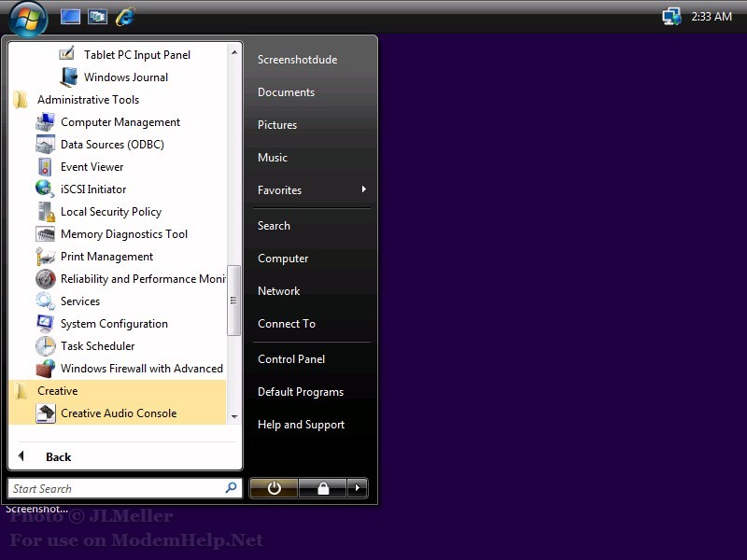Open Documents from the Start menu
This screenshot has width=747, height=560.
[x=286, y=92]
